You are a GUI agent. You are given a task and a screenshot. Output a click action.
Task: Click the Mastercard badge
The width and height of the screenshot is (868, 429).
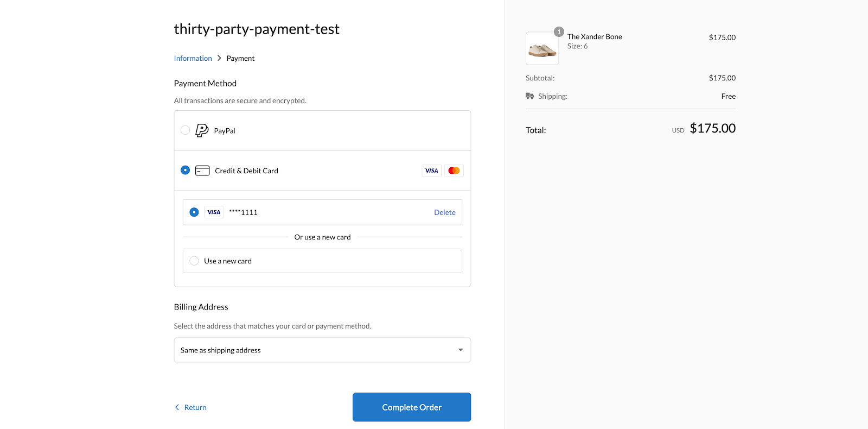pos(454,170)
